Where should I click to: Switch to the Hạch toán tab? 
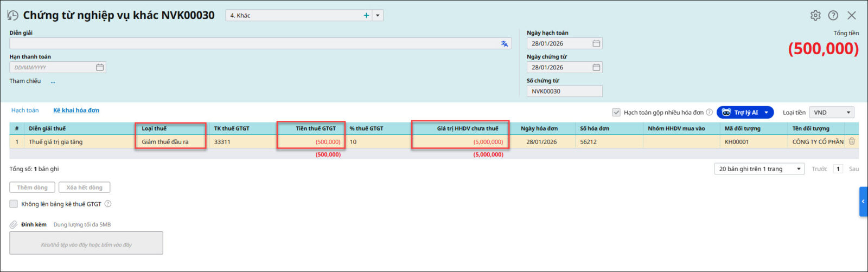(x=25, y=111)
